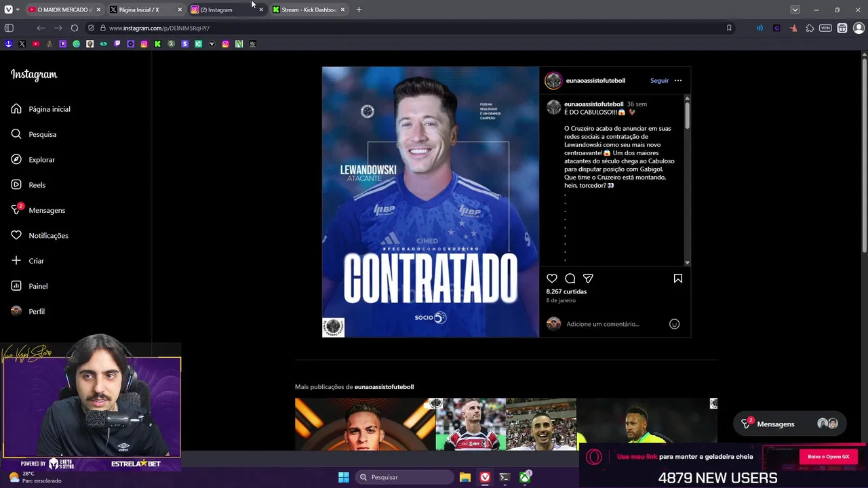The width and height of the screenshot is (868, 488).
Task: Open File Explorer from taskbar
Action: click(465, 477)
